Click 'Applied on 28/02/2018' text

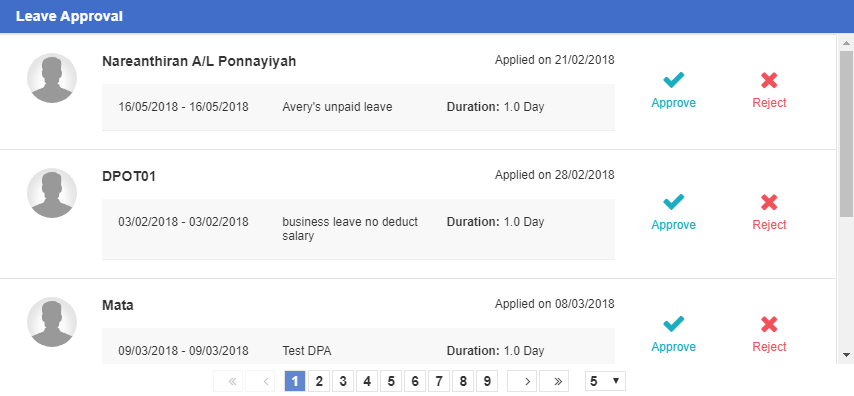[554, 175]
